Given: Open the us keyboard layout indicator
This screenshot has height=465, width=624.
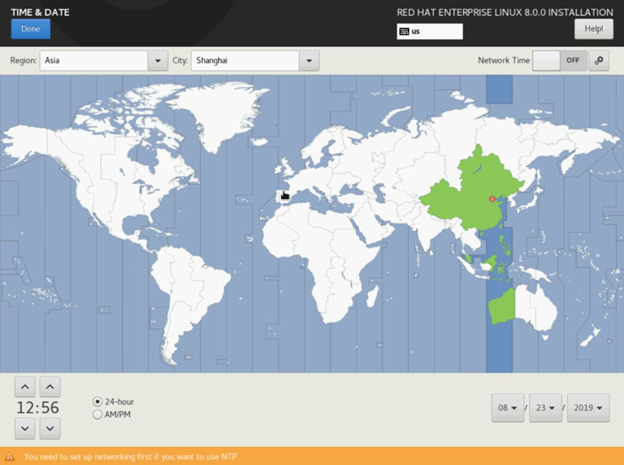Looking at the screenshot, I should point(429,31).
